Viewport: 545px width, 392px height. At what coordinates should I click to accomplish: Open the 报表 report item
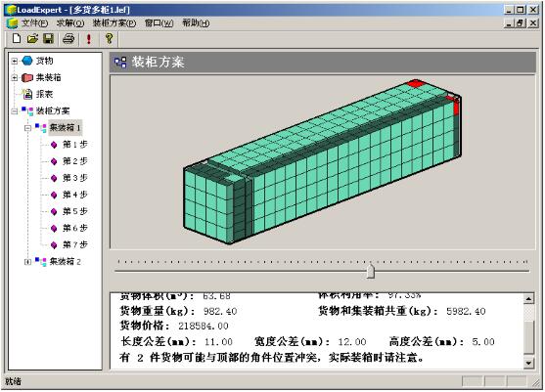[x=44, y=94]
